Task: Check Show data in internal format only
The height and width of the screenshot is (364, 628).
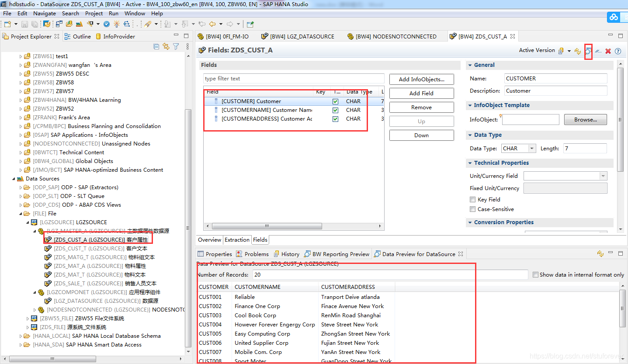Action: 535,274
